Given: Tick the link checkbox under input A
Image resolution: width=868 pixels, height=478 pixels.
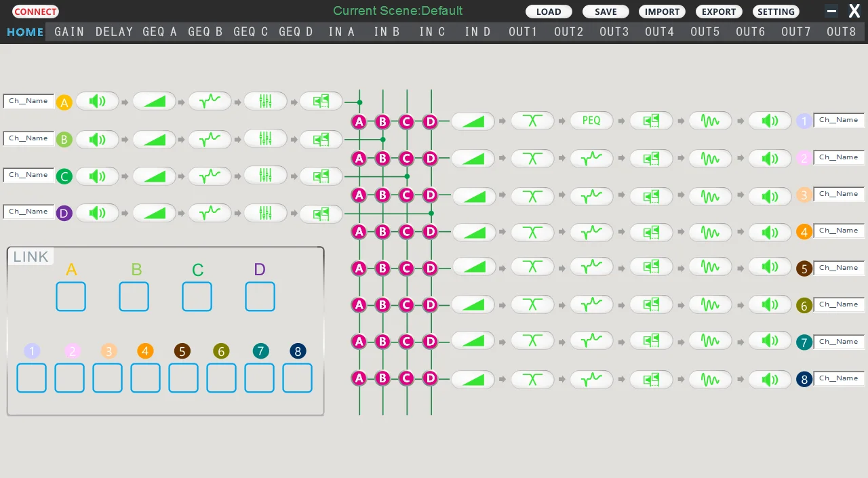Looking at the screenshot, I should (x=71, y=296).
